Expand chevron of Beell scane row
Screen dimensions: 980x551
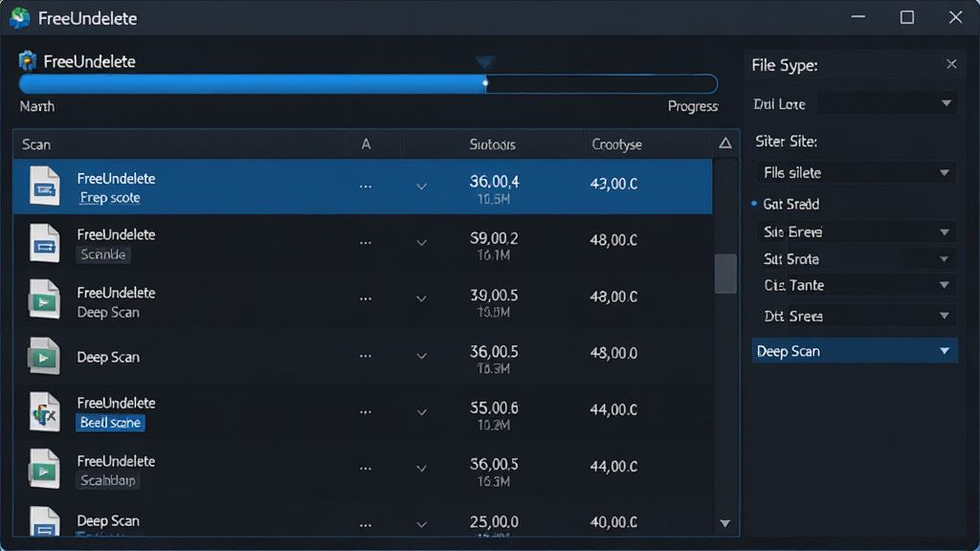click(422, 411)
